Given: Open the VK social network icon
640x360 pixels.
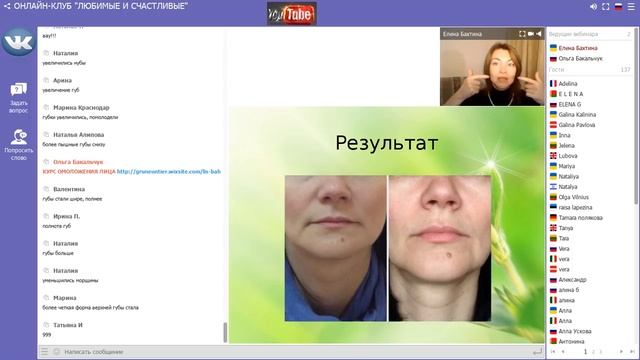Looking at the screenshot, I should 18,42.
